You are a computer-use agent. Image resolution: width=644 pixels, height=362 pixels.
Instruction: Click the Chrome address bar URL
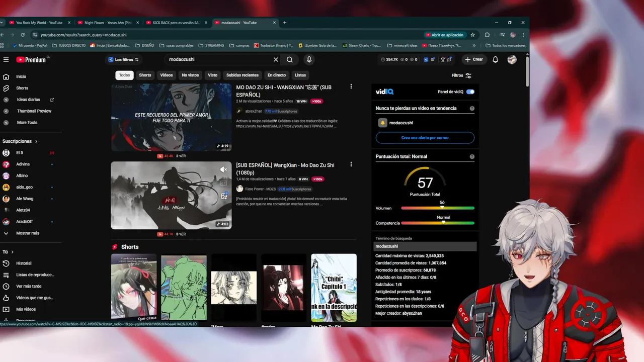[x=84, y=35]
